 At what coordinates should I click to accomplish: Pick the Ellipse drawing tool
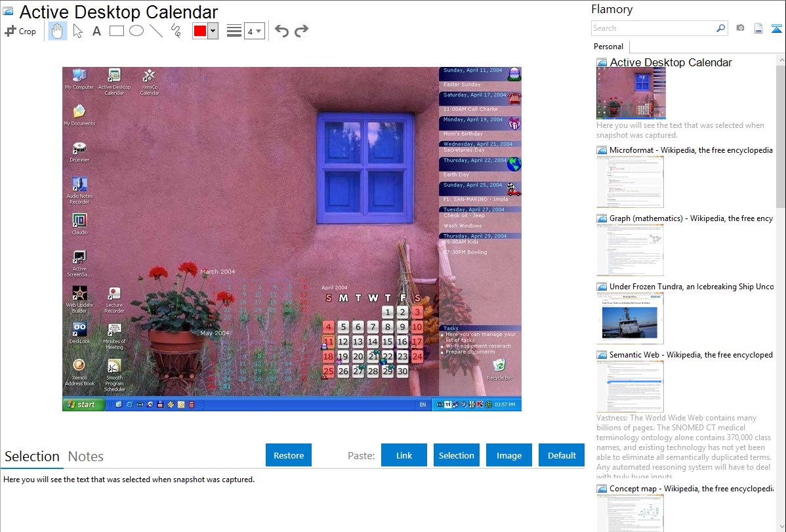[136, 31]
